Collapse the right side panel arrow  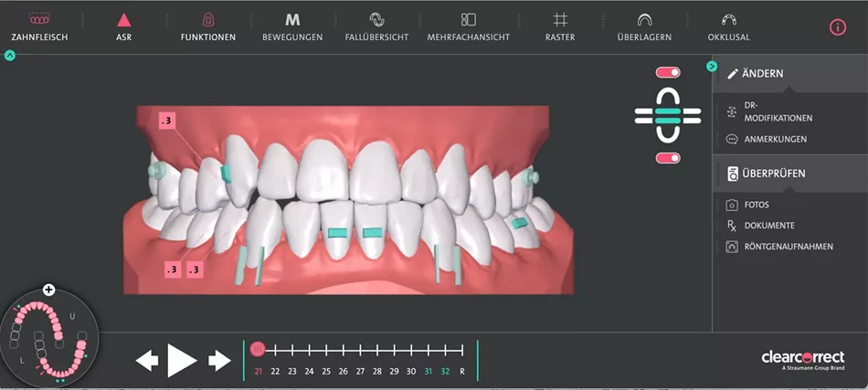712,67
